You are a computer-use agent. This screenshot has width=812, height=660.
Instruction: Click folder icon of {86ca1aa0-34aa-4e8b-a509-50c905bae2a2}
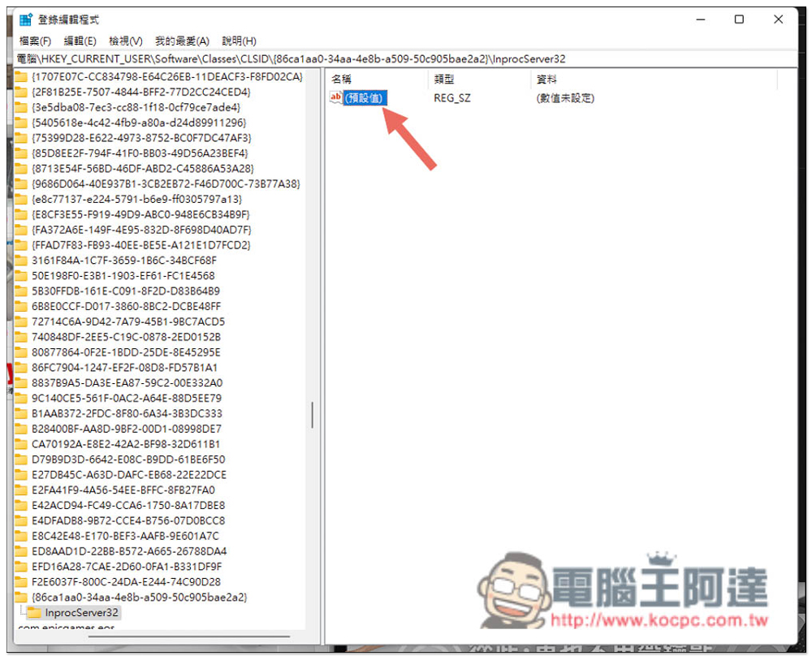tap(21, 597)
